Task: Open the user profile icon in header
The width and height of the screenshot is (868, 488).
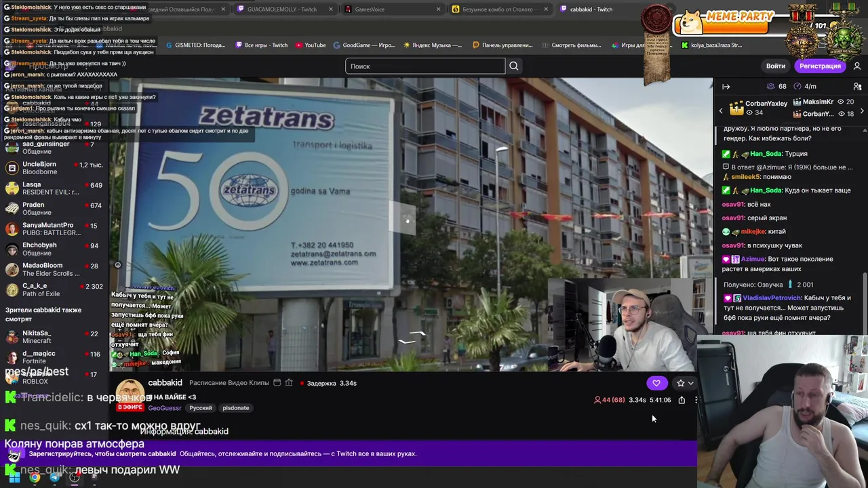Action: coord(857,66)
